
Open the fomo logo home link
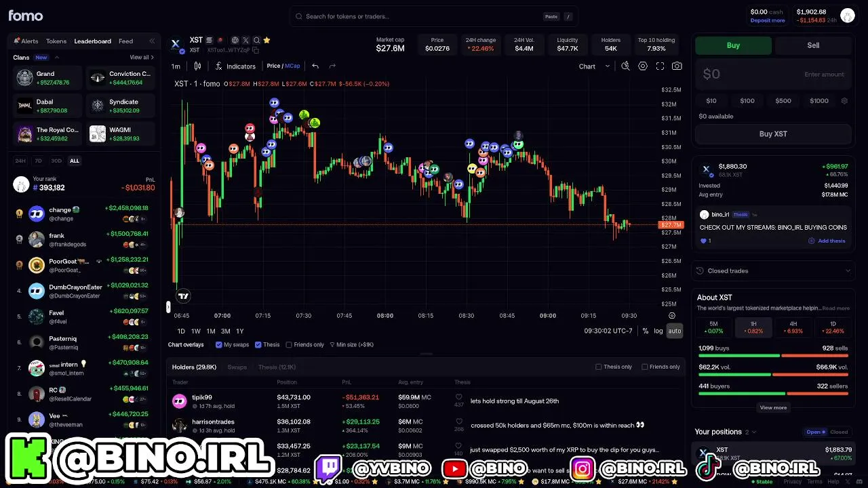tap(25, 16)
